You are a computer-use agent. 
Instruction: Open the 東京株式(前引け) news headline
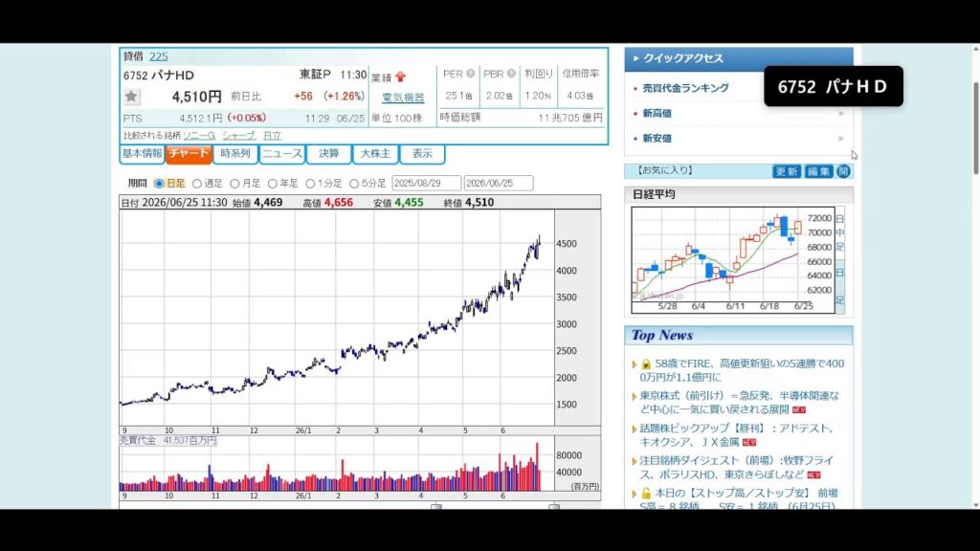(x=740, y=403)
